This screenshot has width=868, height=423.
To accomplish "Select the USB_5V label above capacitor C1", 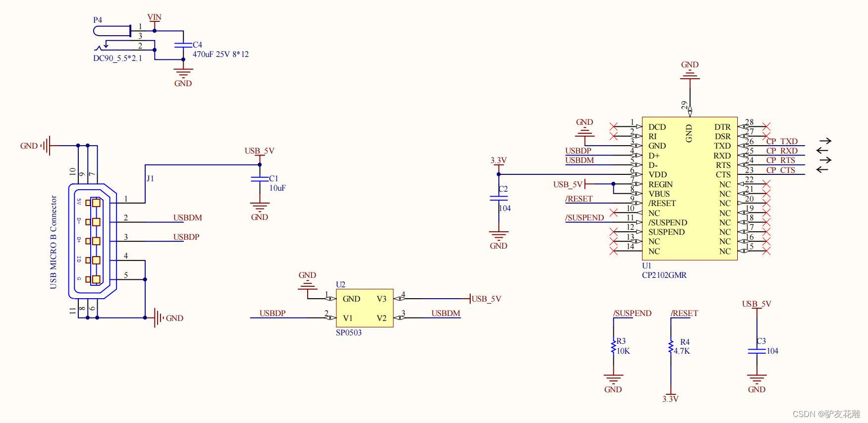I will 259,151.
